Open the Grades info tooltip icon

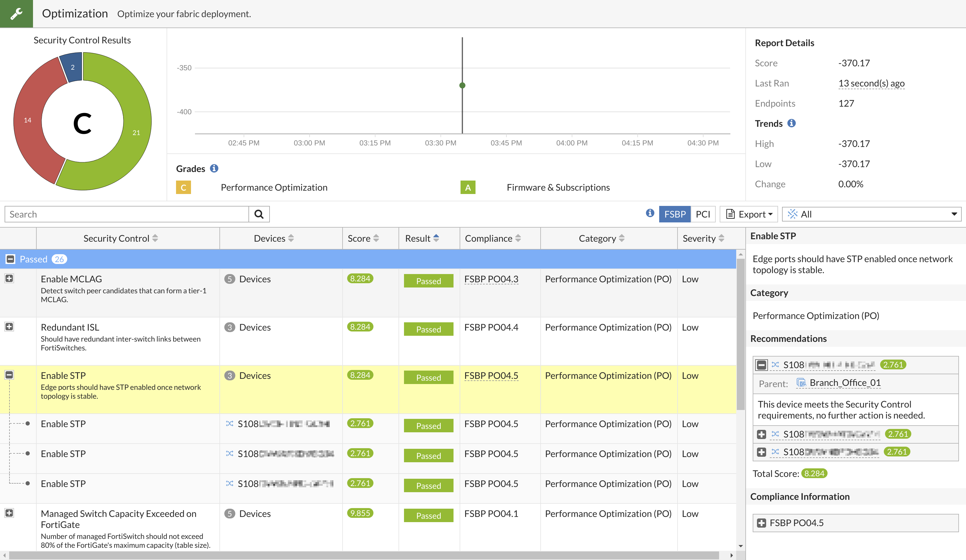(x=214, y=168)
